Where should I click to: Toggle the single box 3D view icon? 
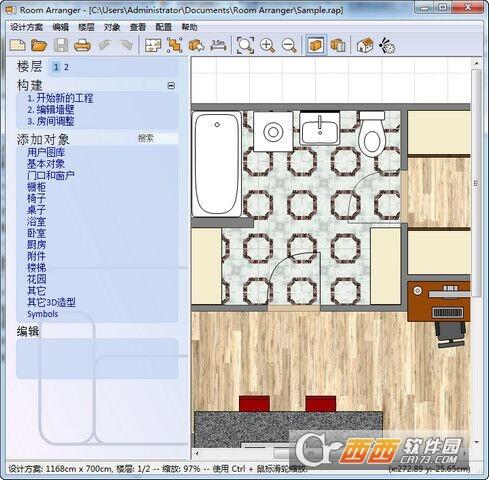click(x=315, y=45)
